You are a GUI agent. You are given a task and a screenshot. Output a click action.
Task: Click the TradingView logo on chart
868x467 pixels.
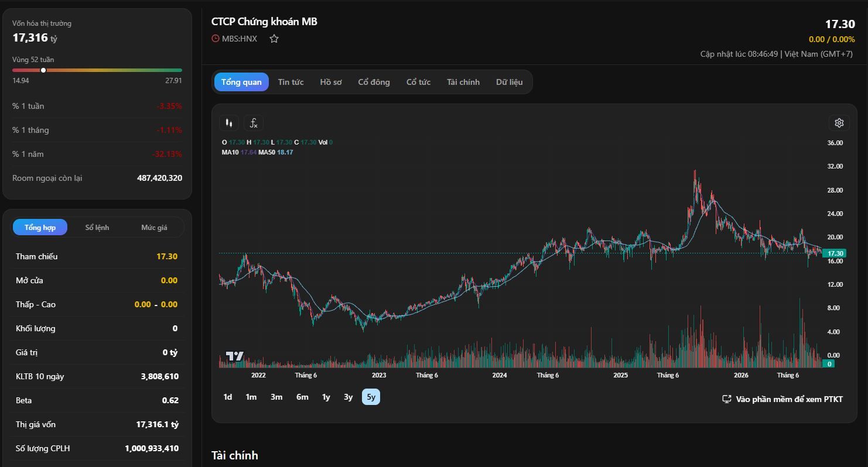point(235,356)
